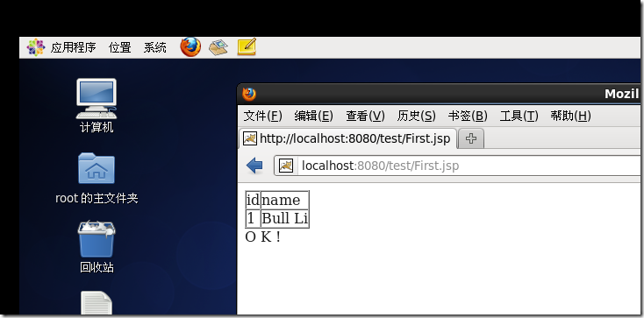Click the site identity icon in address bar

pos(286,166)
